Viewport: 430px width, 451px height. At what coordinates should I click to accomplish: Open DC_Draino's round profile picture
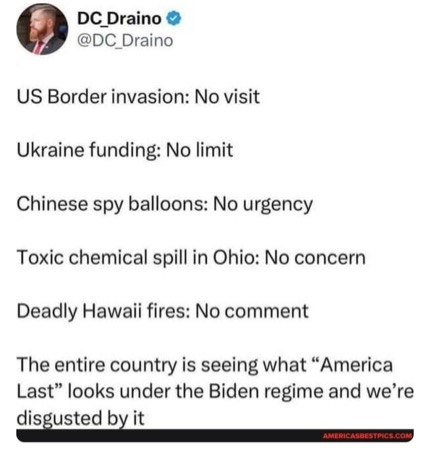[42, 29]
